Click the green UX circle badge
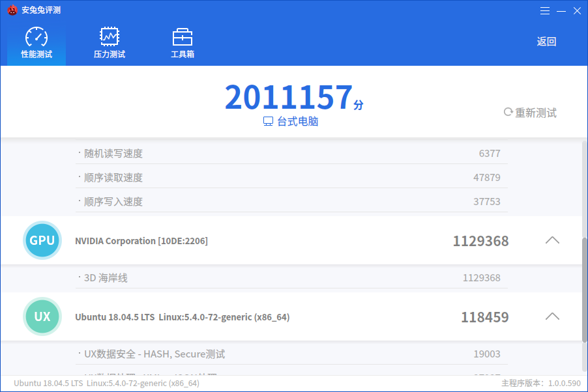Screen dimensions: 588x392 coord(42,316)
